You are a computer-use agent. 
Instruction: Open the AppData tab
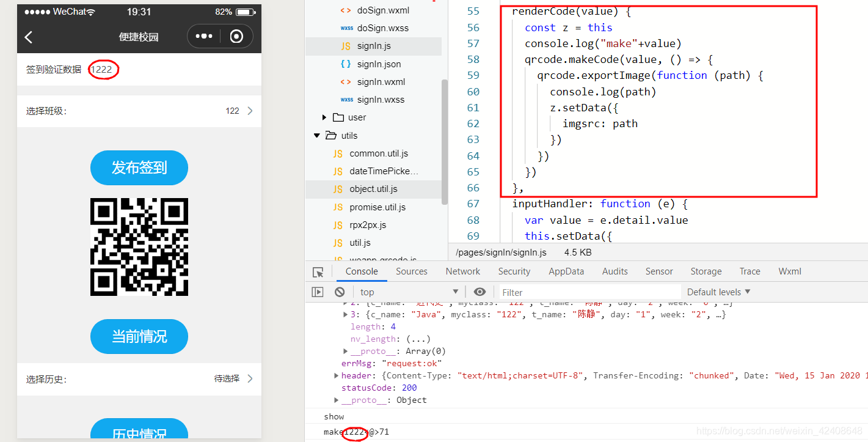pyautogui.click(x=566, y=271)
